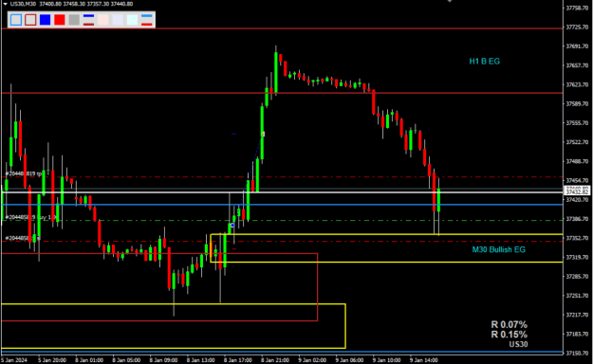Click the 37555.70 price scale value
The width and height of the screenshot is (593, 364).
(x=577, y=123)
